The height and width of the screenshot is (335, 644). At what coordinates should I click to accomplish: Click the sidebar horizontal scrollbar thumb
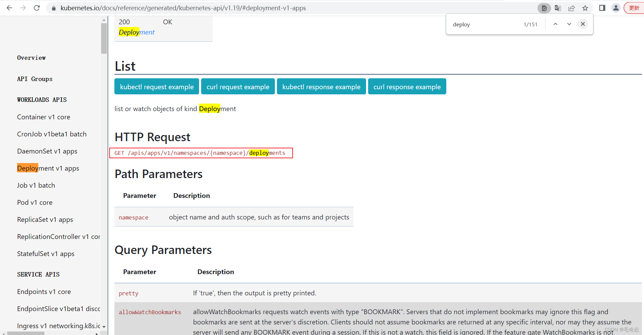click(x=26, y=333)
